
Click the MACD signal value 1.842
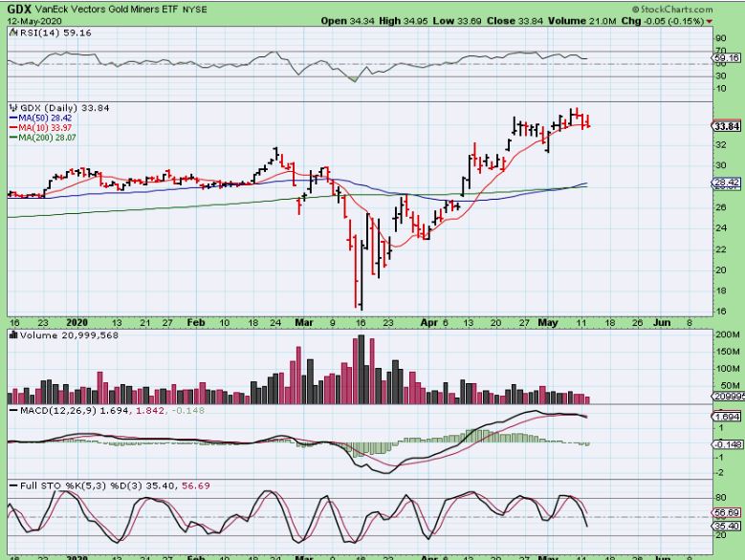150,411
